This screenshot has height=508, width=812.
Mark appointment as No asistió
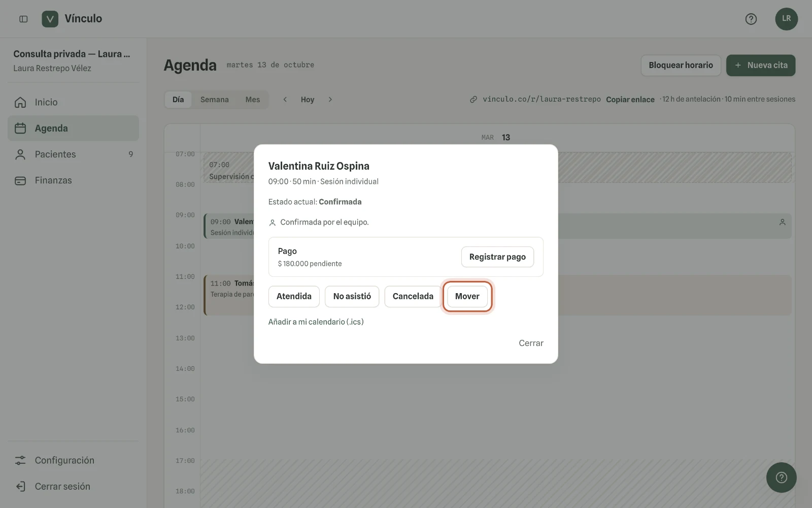pos(352,297)
